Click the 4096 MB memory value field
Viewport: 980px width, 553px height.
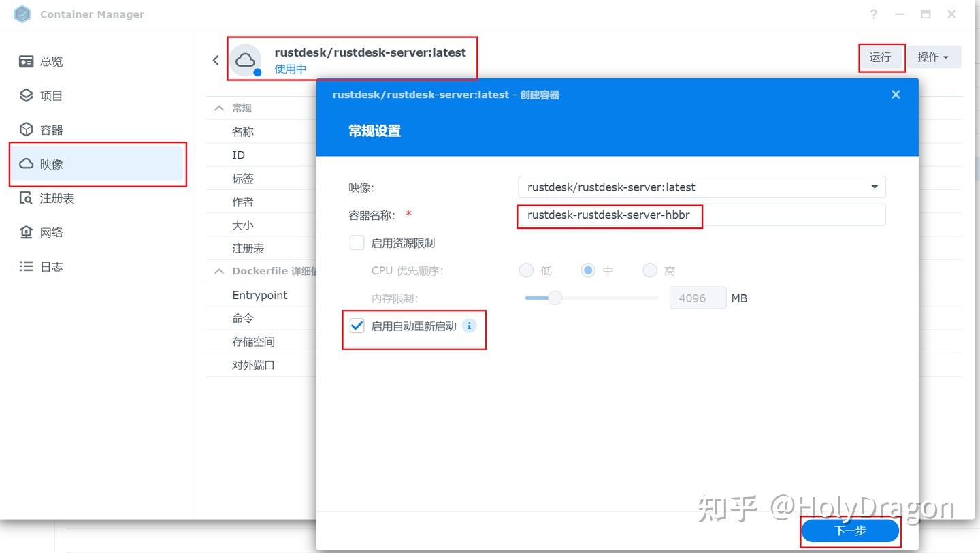698,298
